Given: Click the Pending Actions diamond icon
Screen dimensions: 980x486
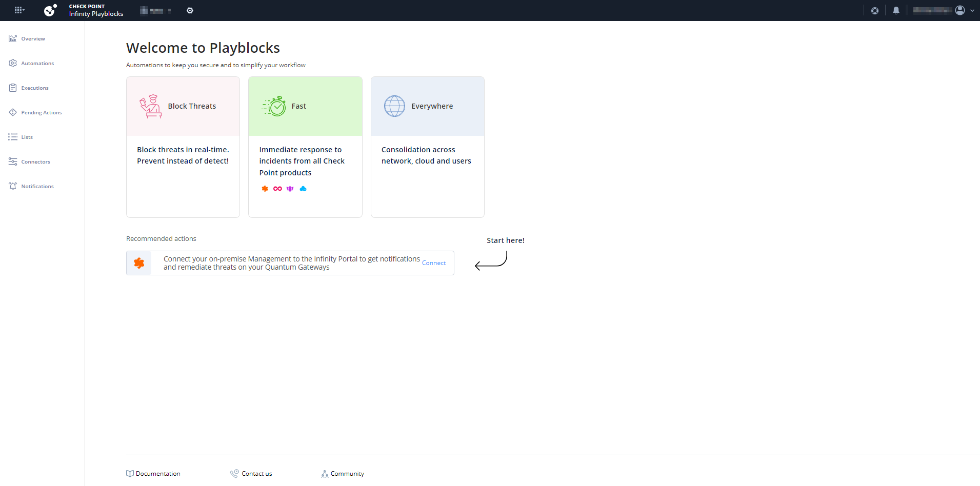Looking at the screenshot, I should (13, 112).
